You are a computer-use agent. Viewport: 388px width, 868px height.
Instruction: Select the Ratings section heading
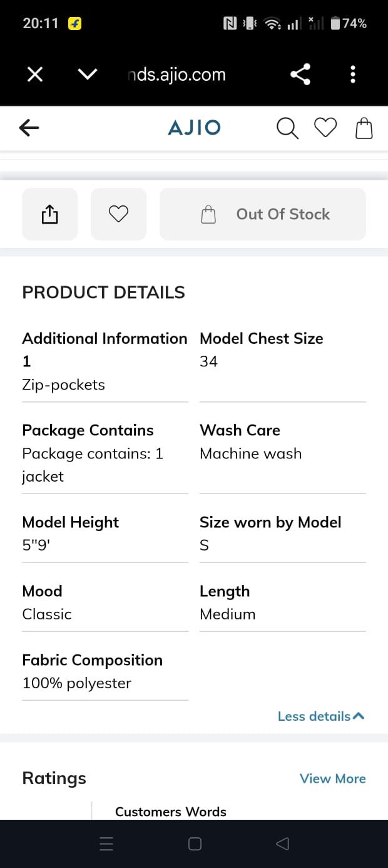click(x=54, y=778)
